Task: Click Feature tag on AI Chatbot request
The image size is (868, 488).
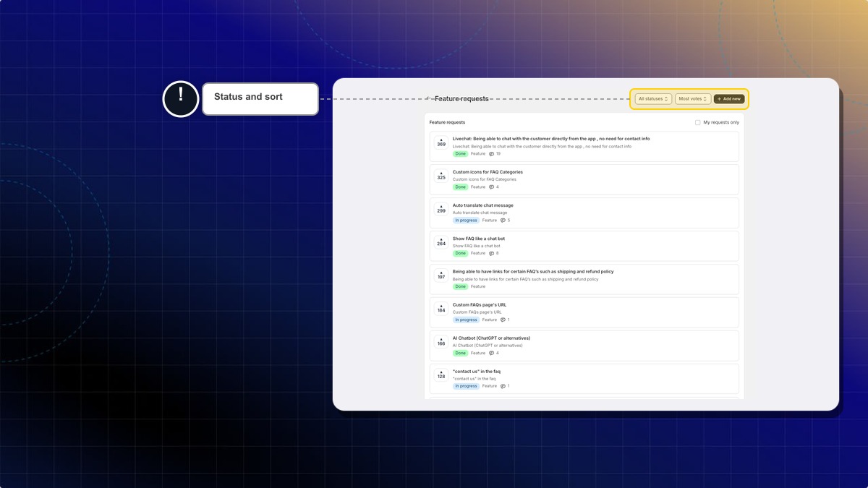Action: click(x=478, y=354)
